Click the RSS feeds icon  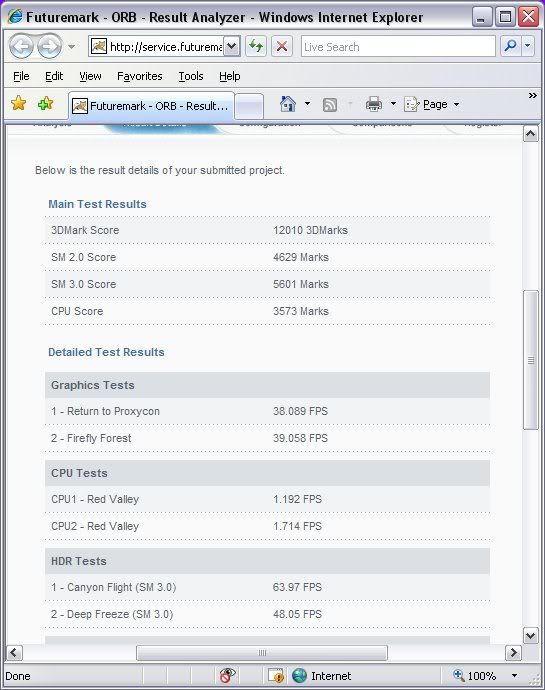[330, 105]
